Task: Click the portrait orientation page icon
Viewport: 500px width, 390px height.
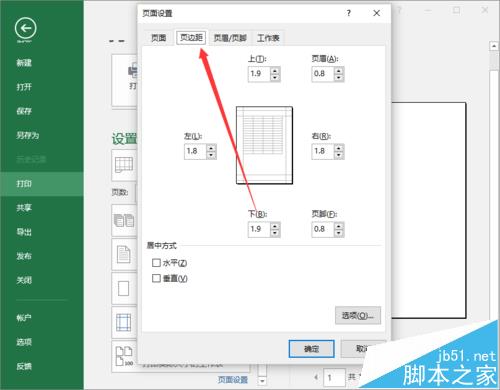Action: point(124,255)
